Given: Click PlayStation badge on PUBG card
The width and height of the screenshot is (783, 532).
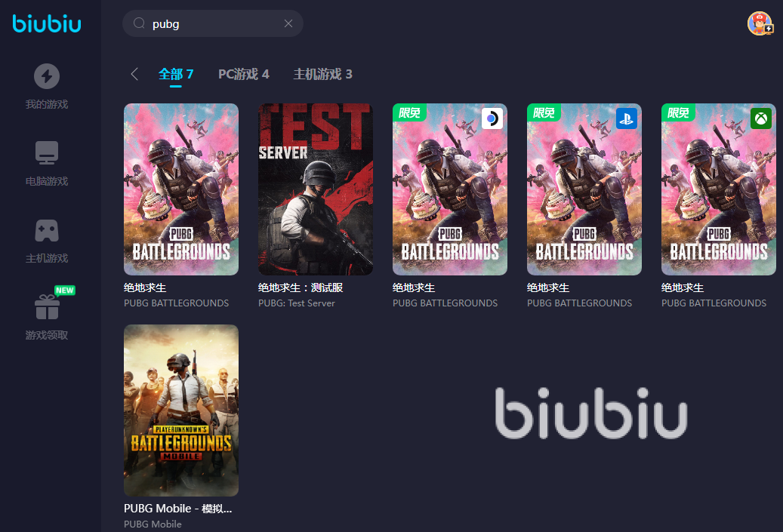Looking at the screenshot, I should pyautogui.click(x=626, y=118).
